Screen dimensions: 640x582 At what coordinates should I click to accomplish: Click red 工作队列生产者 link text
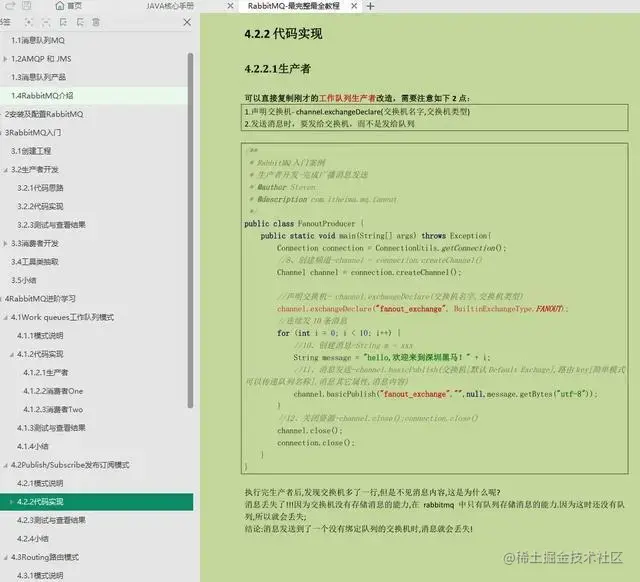pyautogui.click(x=347, y=98)
